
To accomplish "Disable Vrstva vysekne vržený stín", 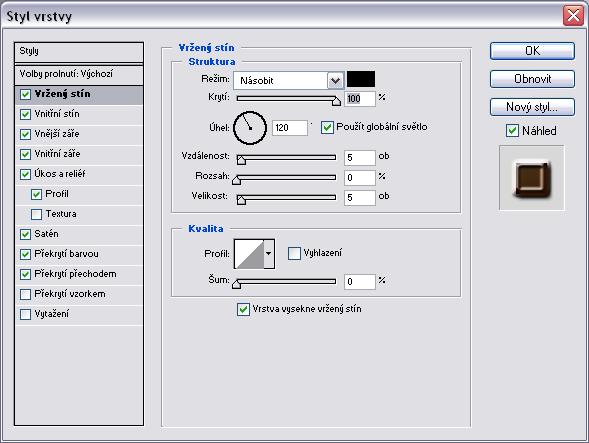I will coord(243,309).
